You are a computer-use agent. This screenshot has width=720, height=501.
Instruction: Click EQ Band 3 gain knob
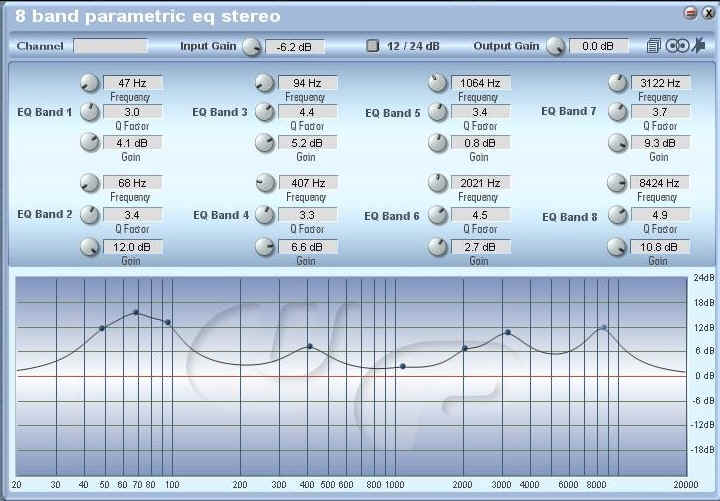264,143
